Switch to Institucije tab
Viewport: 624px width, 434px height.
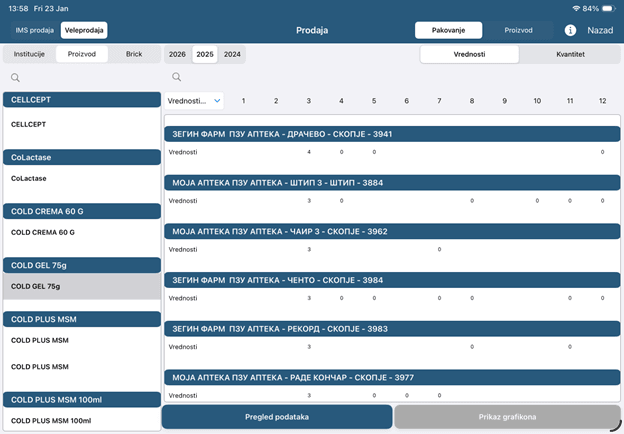click(x=28, y=54)
